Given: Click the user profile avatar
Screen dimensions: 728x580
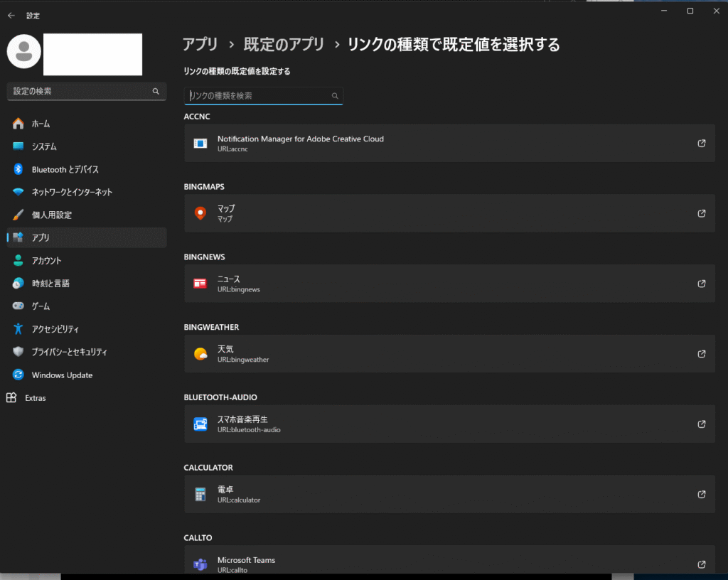Looking at the screenshot, I should [x=23, y=51].
